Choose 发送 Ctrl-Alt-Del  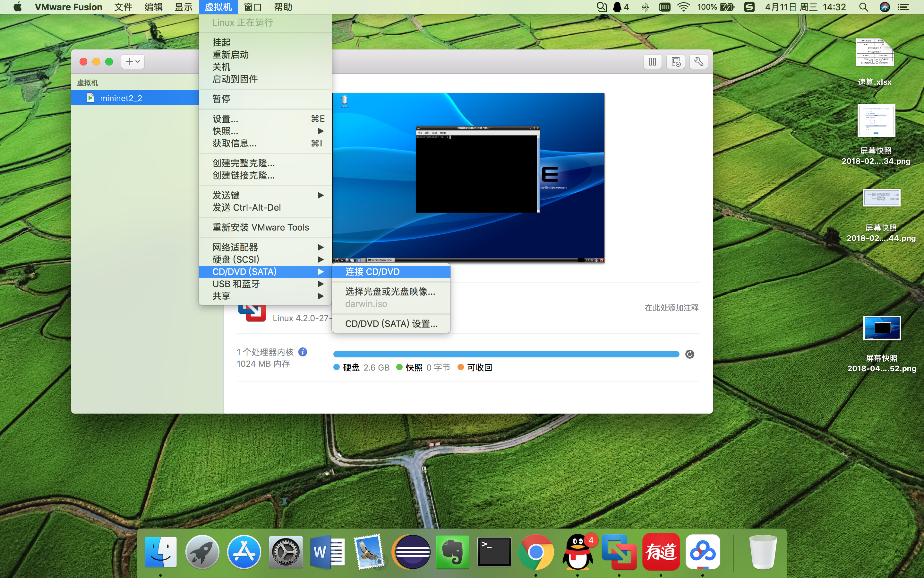pyautogui.click(x=265, y=207)
